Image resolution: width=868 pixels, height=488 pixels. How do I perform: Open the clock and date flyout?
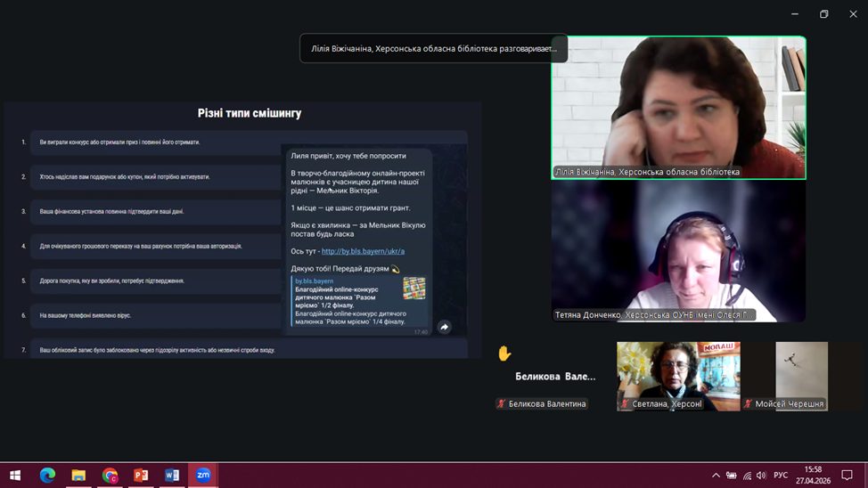tap(813, 475)
